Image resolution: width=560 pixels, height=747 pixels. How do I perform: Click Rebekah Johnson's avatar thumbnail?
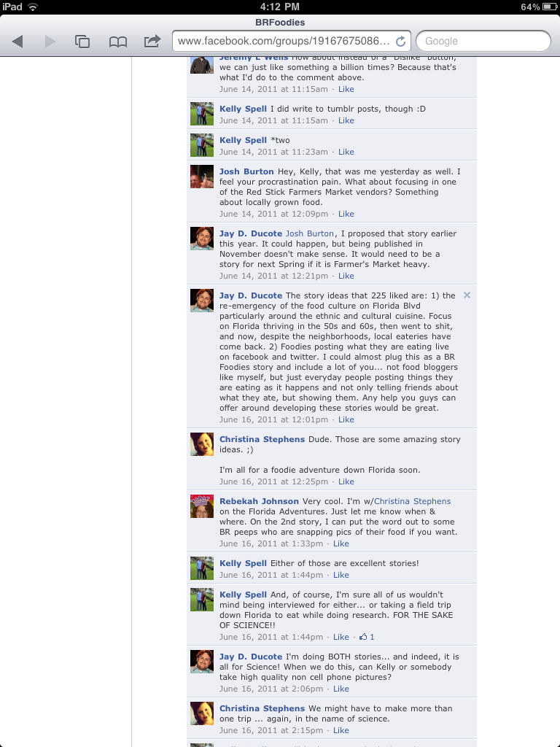click(202, 506)
